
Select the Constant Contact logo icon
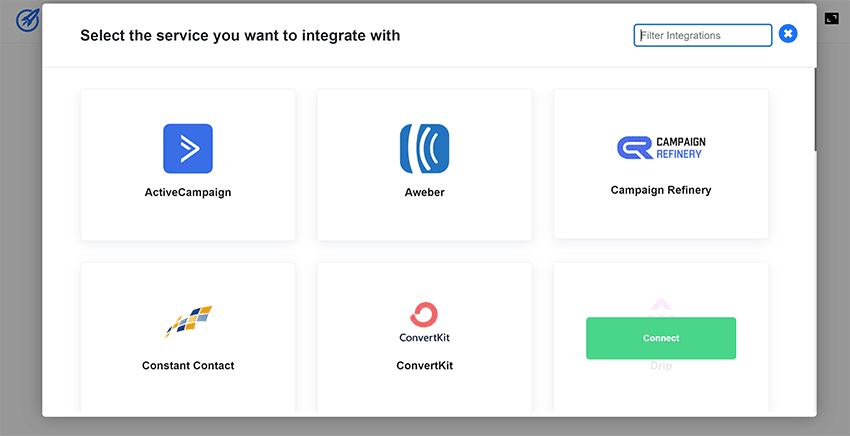click(188, 322)
